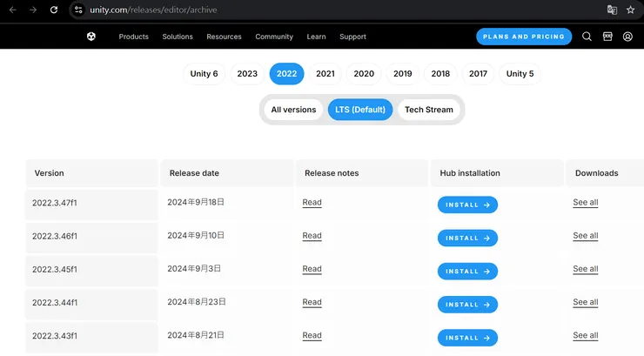Viewport: 644px width, 356px height.
Task: Click the Release date column header
Action: click(227, 173)
